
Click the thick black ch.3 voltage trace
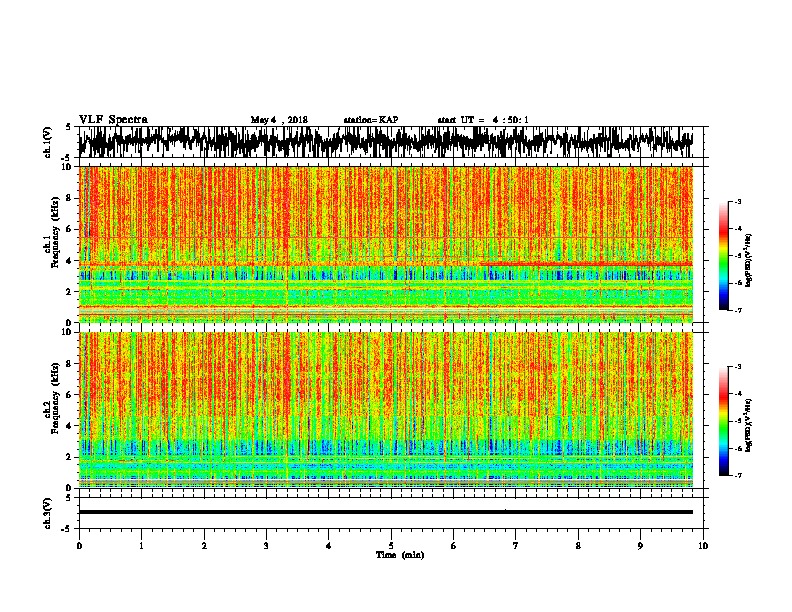point(385,512)
